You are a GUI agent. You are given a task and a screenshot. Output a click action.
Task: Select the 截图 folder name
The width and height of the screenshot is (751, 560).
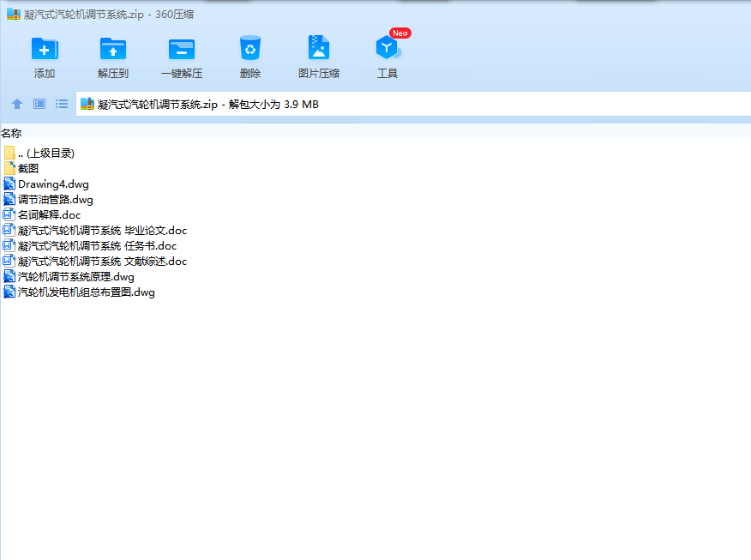point(28,169)
